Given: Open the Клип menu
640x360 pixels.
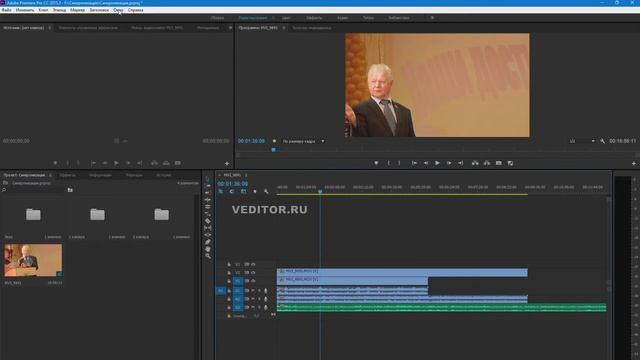Looking at the screenshot, I should [x=43, y=10].
